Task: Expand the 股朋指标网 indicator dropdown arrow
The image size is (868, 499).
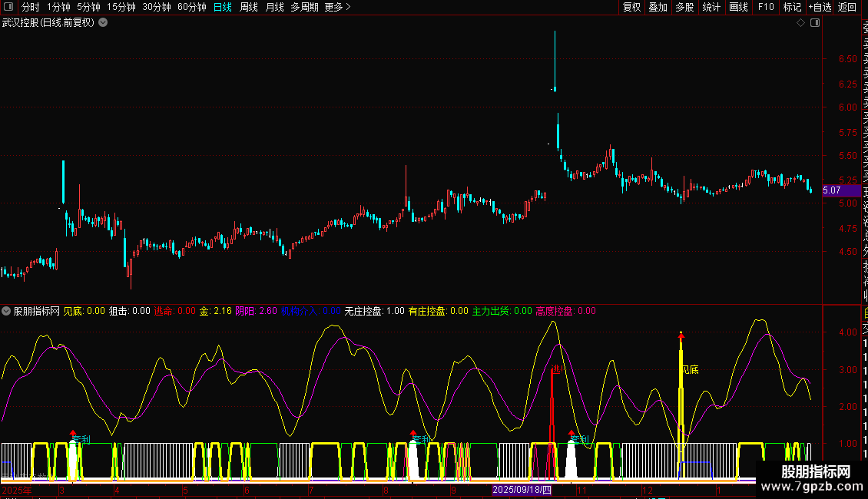Action: tap(7, 312)
